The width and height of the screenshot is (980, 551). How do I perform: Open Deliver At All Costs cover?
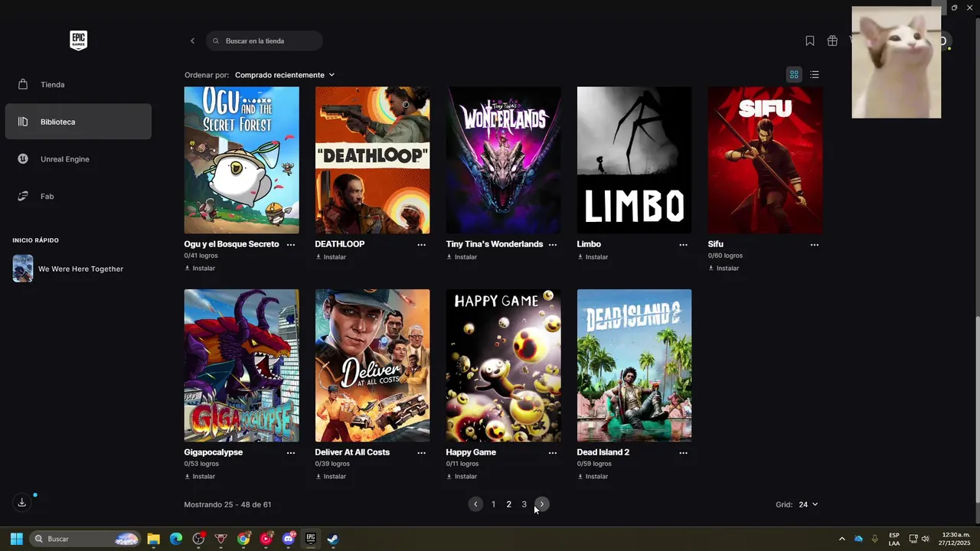(372, 365)
